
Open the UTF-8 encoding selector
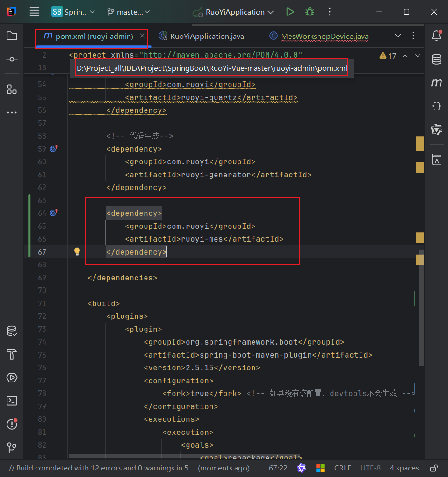tap(370, 468)
